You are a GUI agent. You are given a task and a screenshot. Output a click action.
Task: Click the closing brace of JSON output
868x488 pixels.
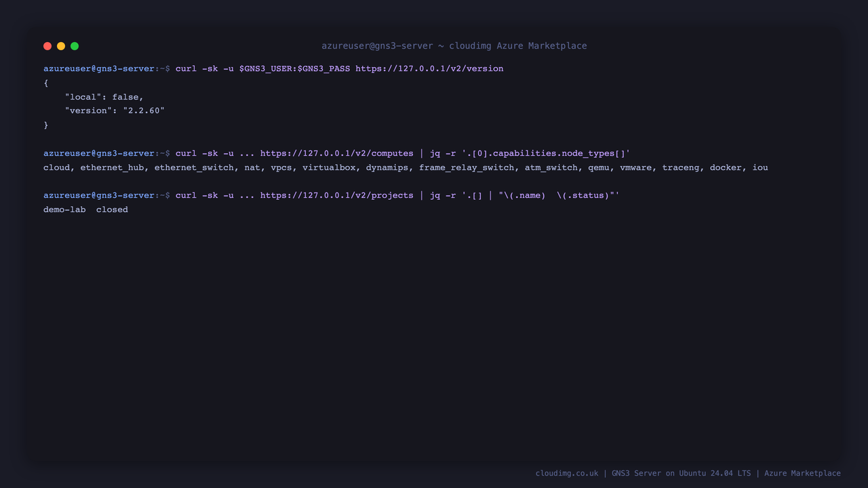[x=46, y=125]
